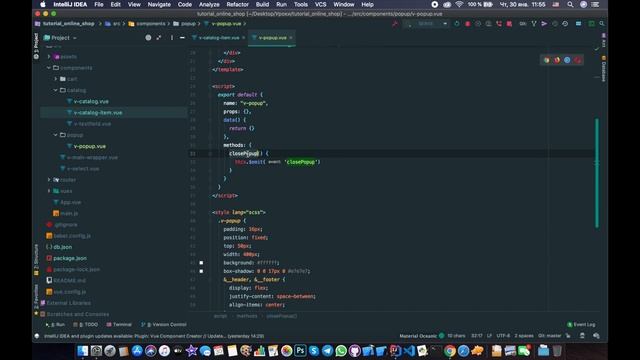Screen dimensions: 640x360
Task: Click the Expand All icon in Project panel
Action: pos(159,38)
